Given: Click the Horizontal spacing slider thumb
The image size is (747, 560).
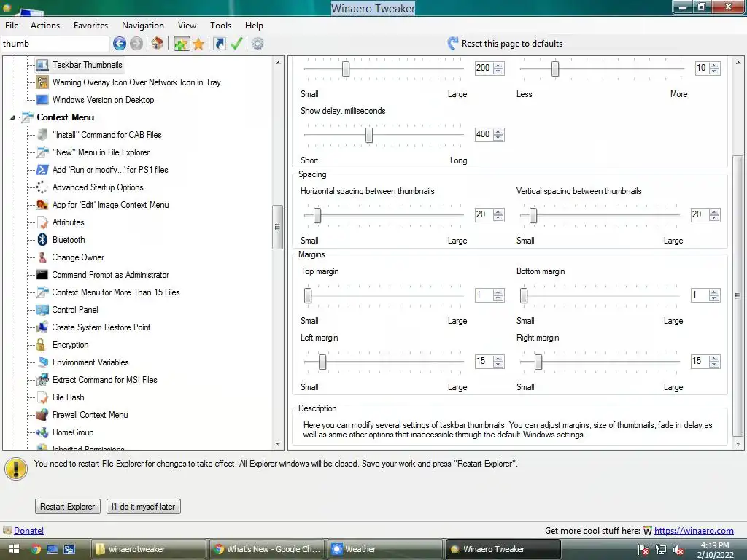Looking at the screenshot, I should tap(317, 215).
